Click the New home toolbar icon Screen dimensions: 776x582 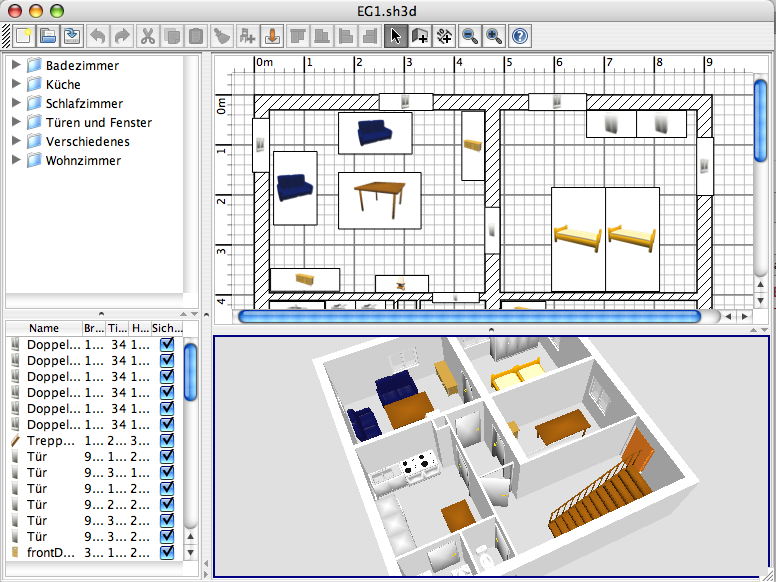(x=23, y=37)
